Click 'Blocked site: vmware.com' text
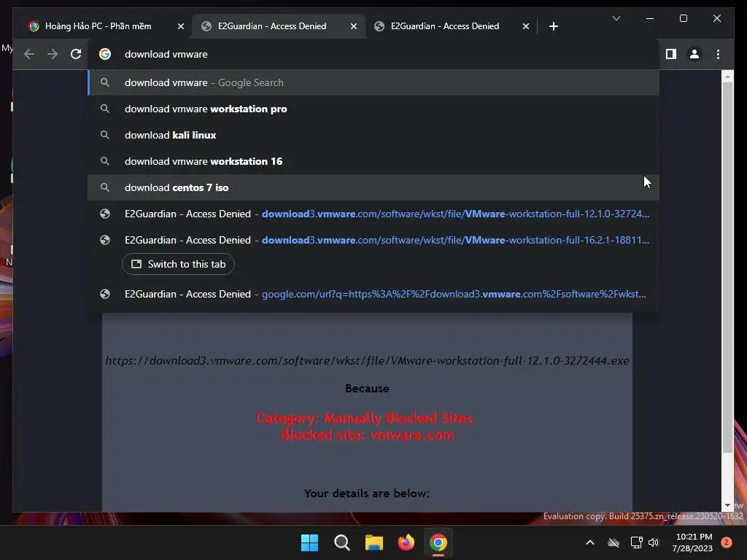This screenshot has height=560, width=747. tap(368, 435)
